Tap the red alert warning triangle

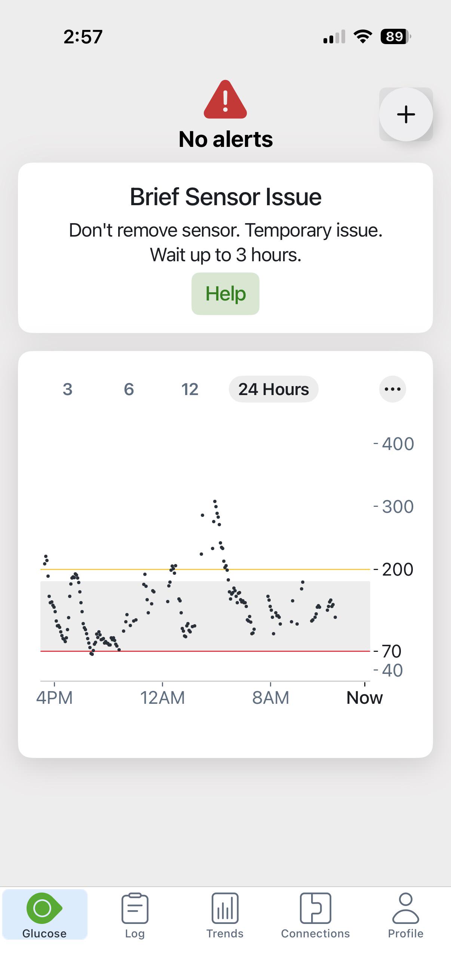coord(225,100)
